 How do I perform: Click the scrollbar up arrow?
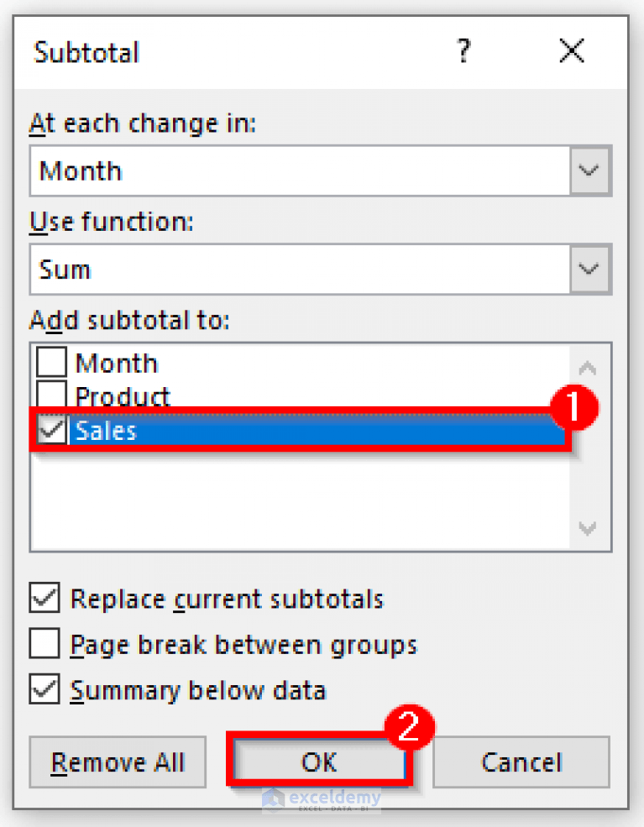click(x=588, y=368)
